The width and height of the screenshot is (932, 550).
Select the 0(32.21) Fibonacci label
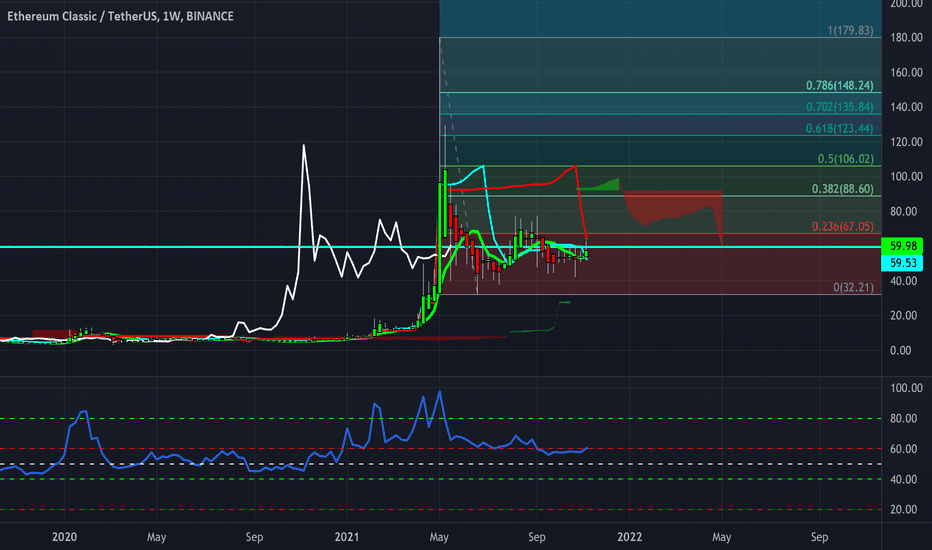(x=853, y=288)
